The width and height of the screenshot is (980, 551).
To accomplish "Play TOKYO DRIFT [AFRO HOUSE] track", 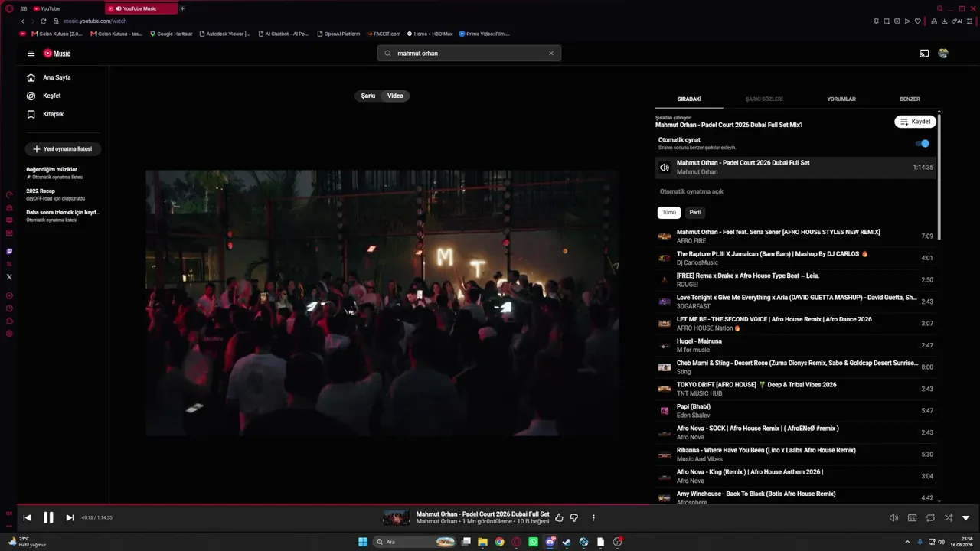I will click(x=796, y=389).
